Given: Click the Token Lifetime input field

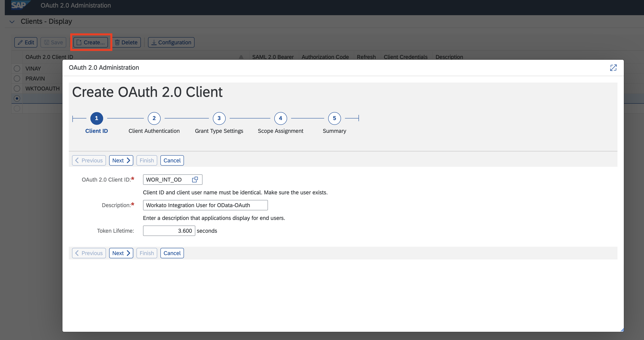Looking at the screenshot, I should pos(168,230).
